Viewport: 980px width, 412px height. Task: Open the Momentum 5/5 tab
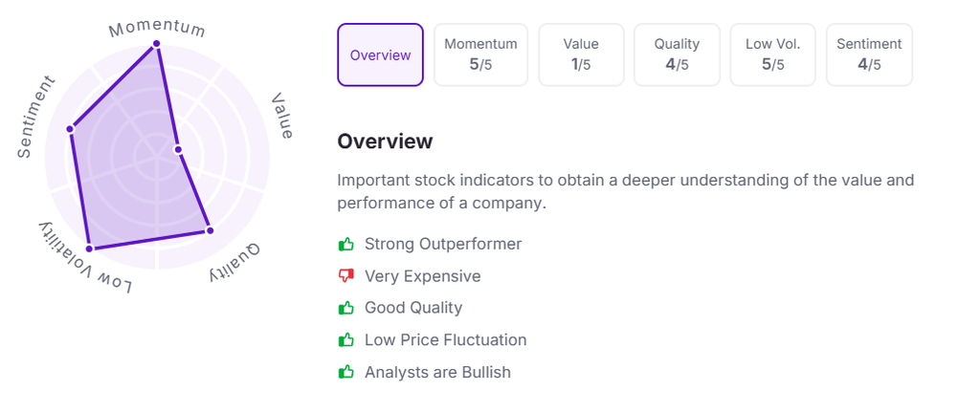(480, 54)
